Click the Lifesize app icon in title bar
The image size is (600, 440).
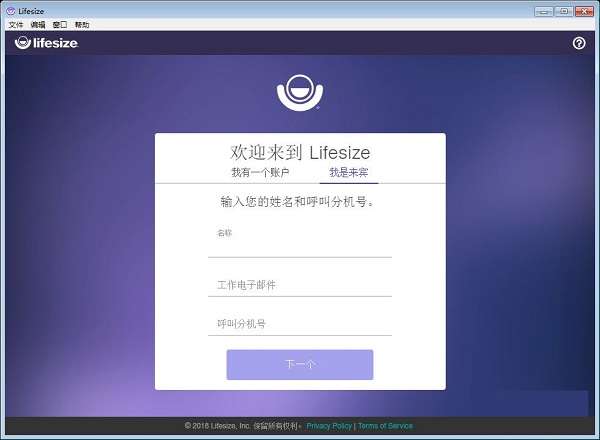[x=11, y=11]
